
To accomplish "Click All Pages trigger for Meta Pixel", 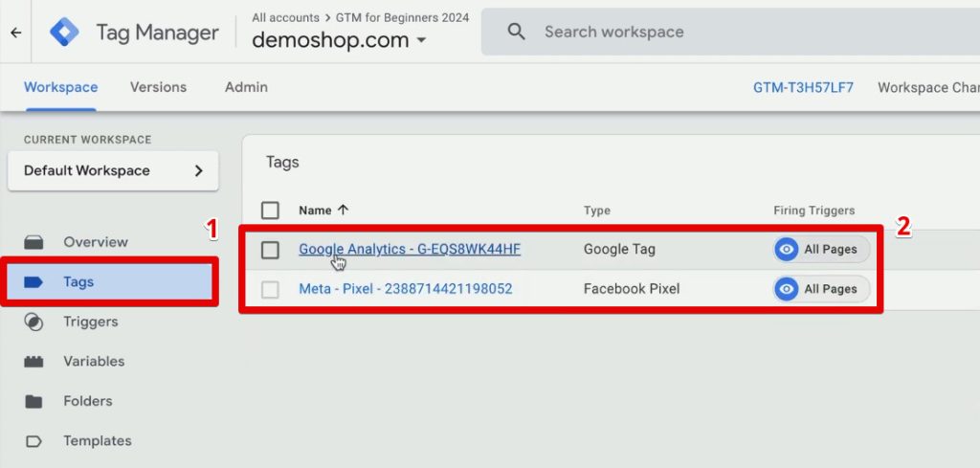I will coord(821,289).
